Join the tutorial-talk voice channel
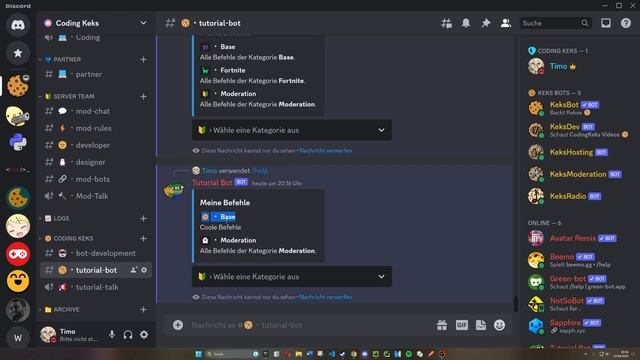The image size is (640, 360). pyautogui.click(x=96, y=287)
